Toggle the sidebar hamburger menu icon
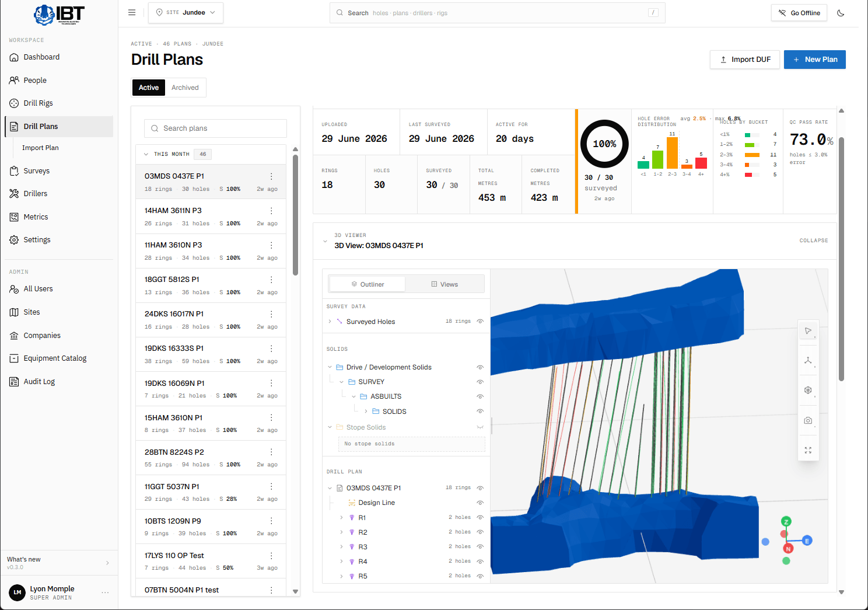This screenshot has width=868, height=610. tap(132, 12)
